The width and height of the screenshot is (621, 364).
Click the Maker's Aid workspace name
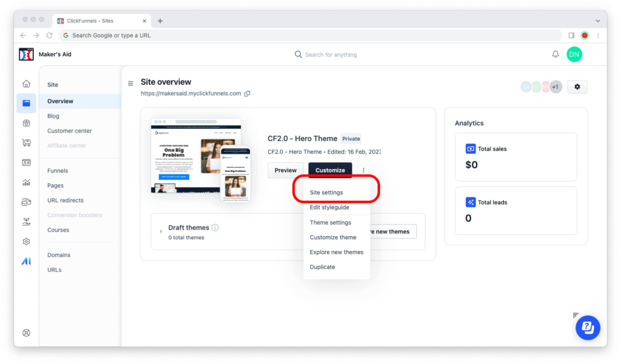pyautogui.click(x=55, y=54)
